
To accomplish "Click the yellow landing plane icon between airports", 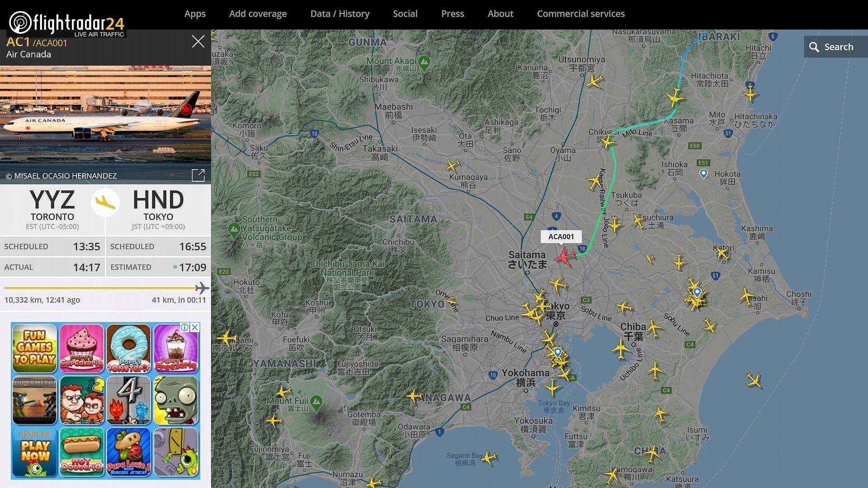I will 105,202.
